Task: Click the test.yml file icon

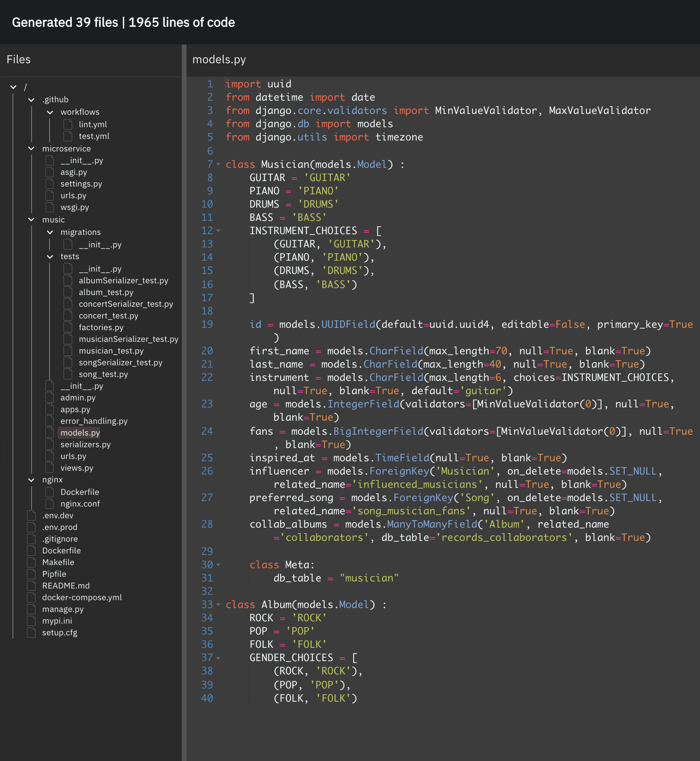Action: tap(68, 136)
